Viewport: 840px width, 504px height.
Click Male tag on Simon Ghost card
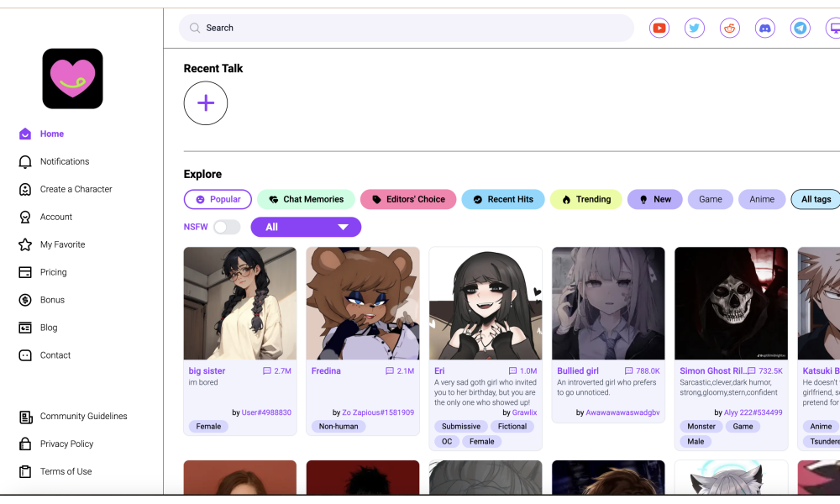(696, 441)
